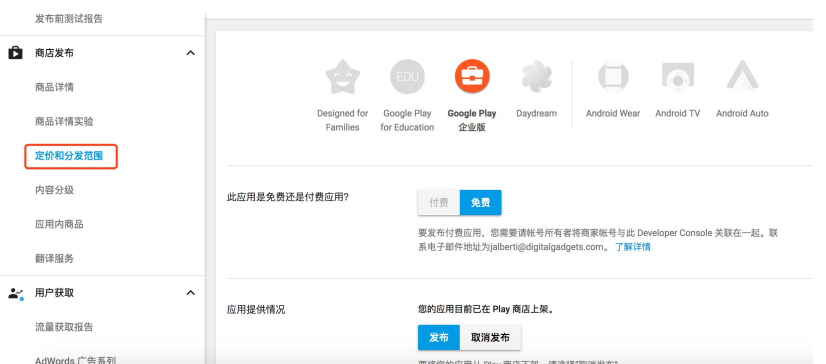Viewport: 826px width, 364px height.
Task: Open 翻译服务 in the sidebar
Action: tap(54, 259)
